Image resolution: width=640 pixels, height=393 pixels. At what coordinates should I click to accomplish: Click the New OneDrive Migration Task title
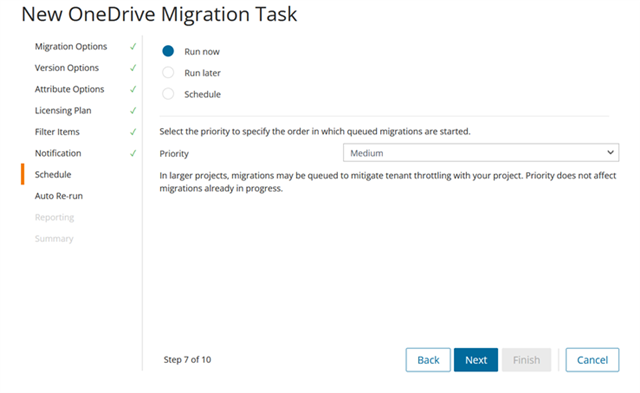159,14
